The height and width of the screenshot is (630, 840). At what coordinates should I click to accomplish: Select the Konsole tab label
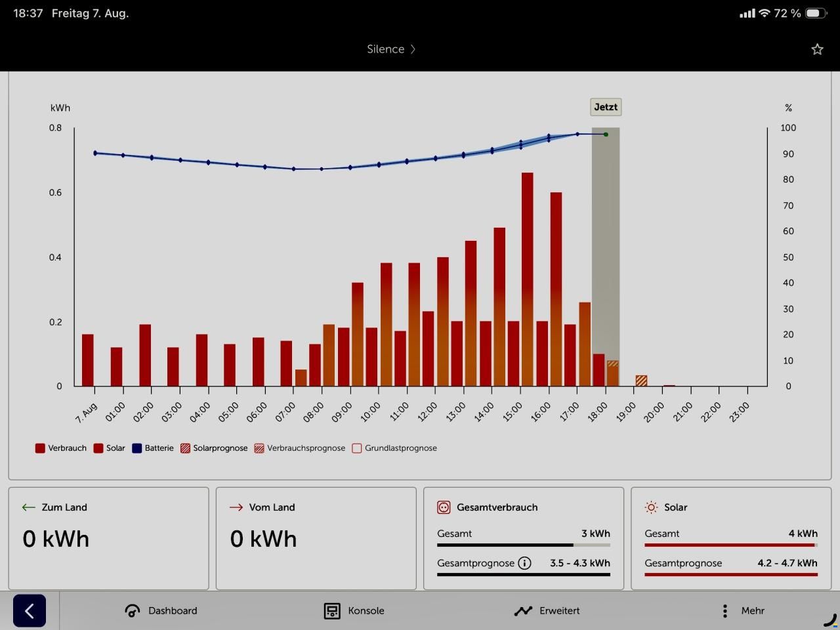pyautogui.click(x=366, y=611)
